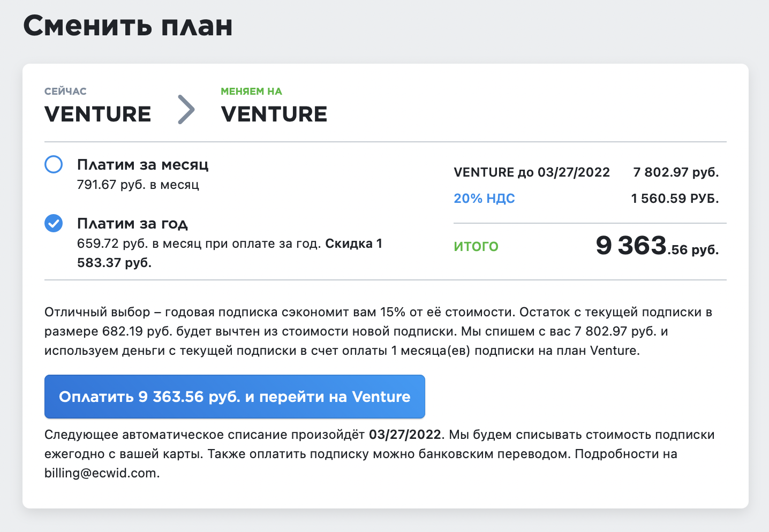Click the "Платим за месяц" label

pos(142,164)
